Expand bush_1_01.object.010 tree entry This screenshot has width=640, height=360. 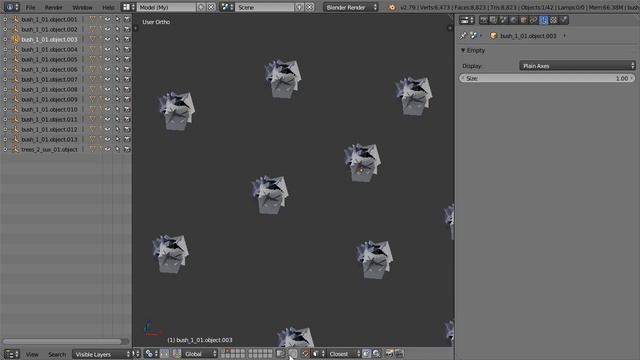pos(5,109)
